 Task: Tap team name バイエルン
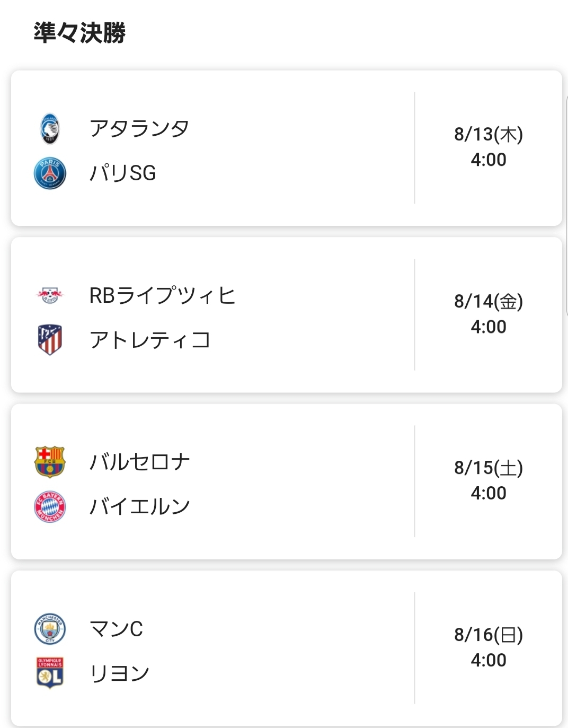click(140, 506)
